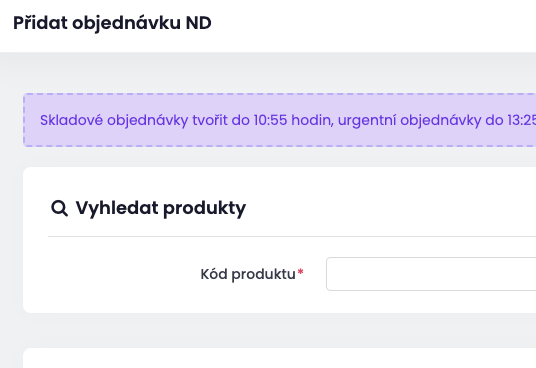Click the words urgentní objednávky in notice

click(410, 121)
